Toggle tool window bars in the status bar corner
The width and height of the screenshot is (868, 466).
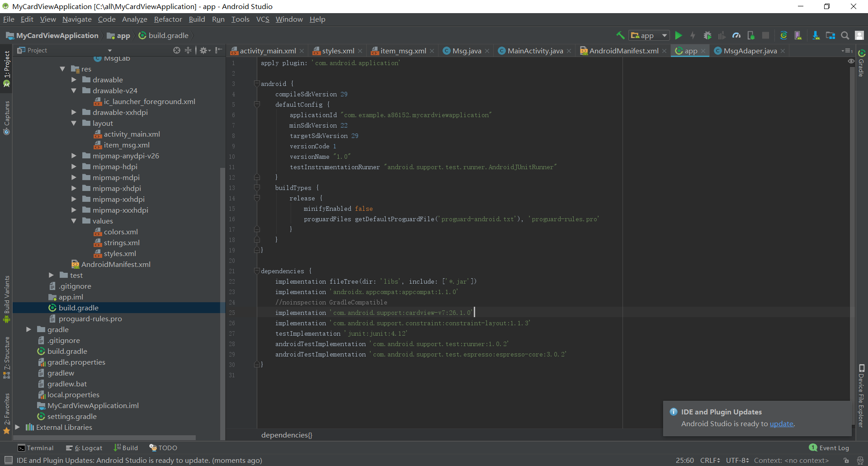tap(8, 460)
